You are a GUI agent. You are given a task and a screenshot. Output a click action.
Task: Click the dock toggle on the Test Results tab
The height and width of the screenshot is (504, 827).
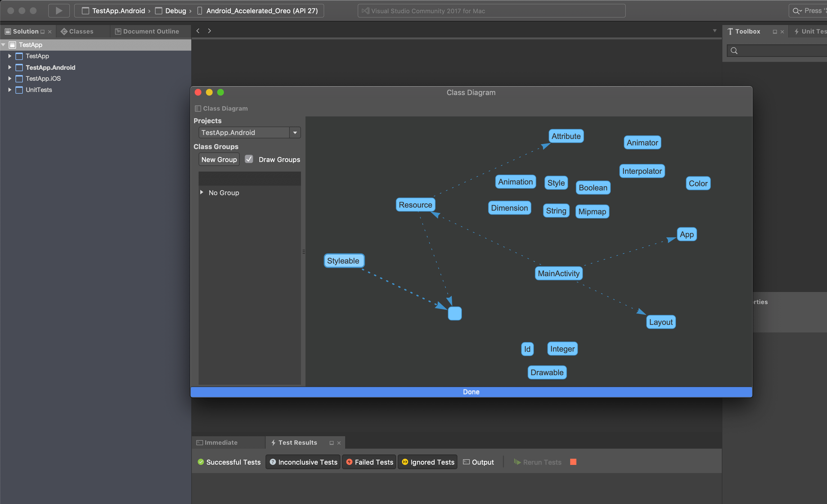click(332, 443)
